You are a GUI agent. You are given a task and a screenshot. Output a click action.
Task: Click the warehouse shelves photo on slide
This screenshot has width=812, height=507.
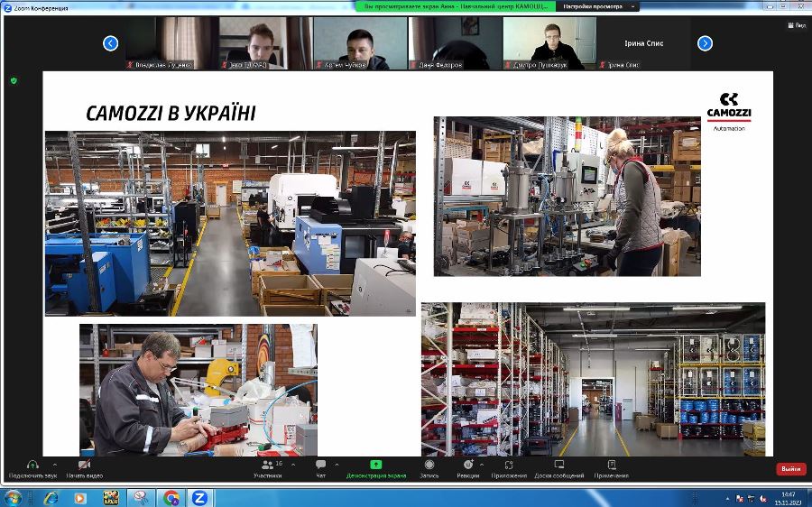coord(593,380)
